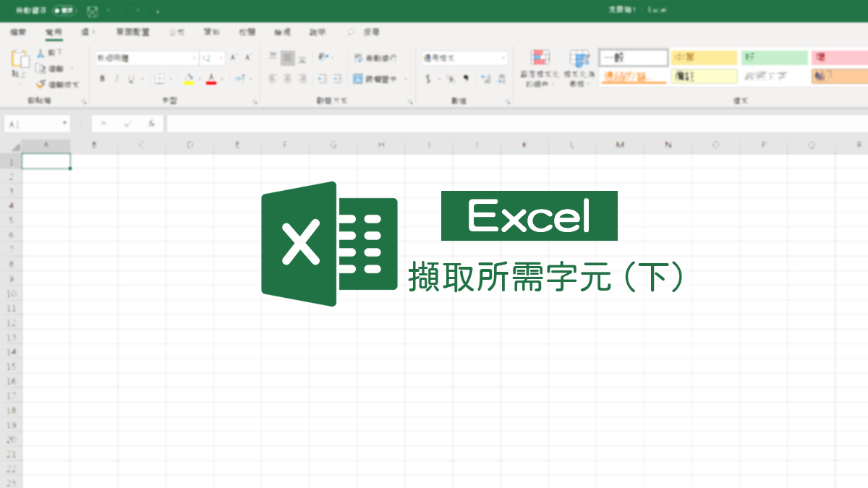This screenshot has height=488, width=868.
Task: Open the 複製格式 format painter tool
Action: pyautogui.click(x=47, y=82)
